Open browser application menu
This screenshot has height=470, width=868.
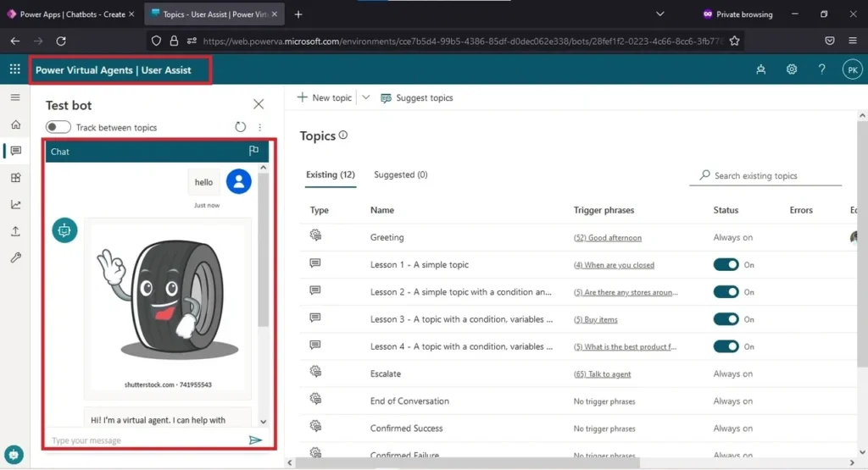point(853,41)
